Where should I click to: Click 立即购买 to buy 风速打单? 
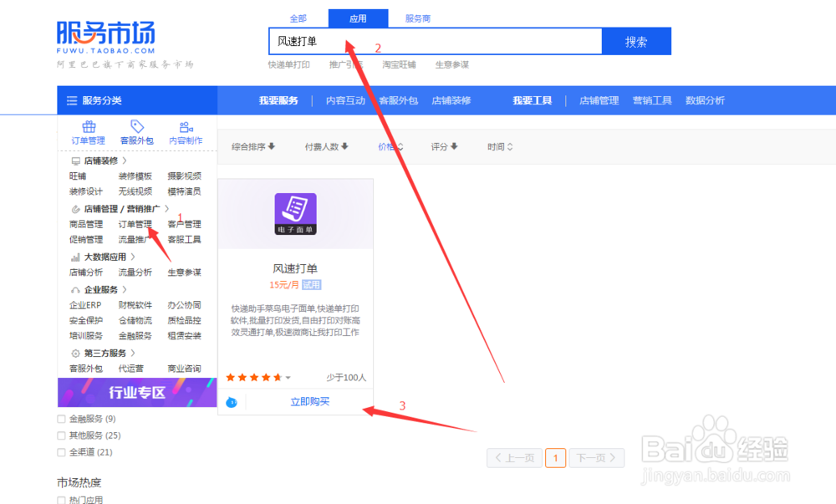tap(310, 402)
